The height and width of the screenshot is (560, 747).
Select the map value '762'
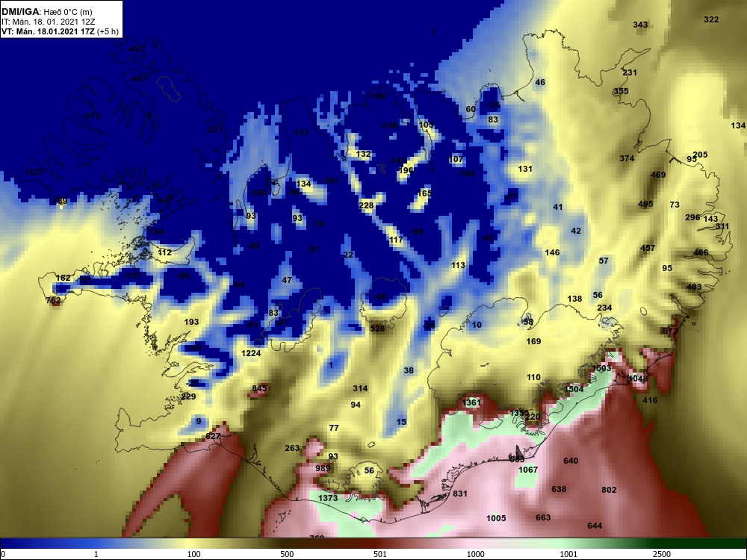pyautogui.click(x=53, y=300)
